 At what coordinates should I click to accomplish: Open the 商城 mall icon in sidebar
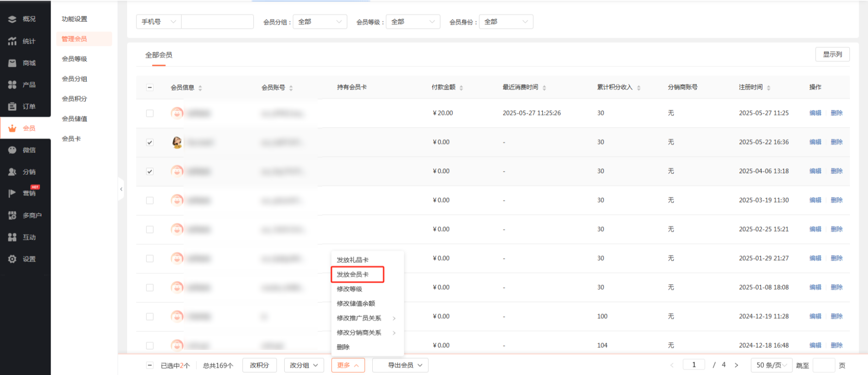click(13, 63)
